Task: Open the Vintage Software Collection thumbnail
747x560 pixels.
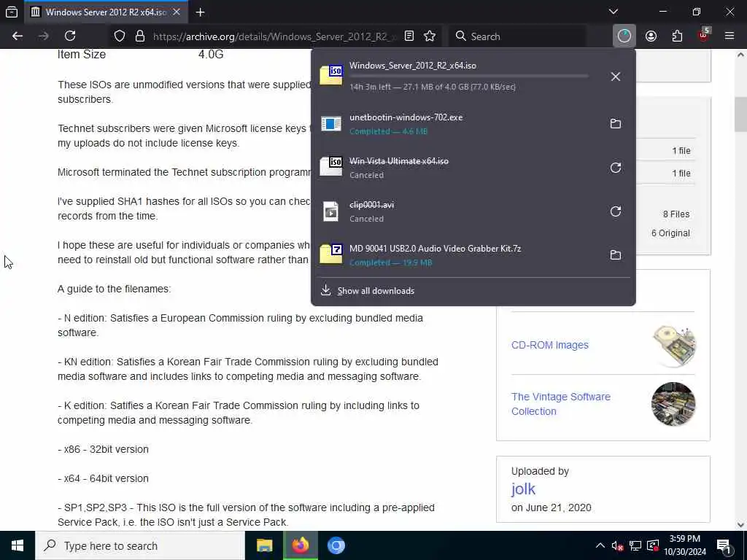Action: click(x=673, y=404)
